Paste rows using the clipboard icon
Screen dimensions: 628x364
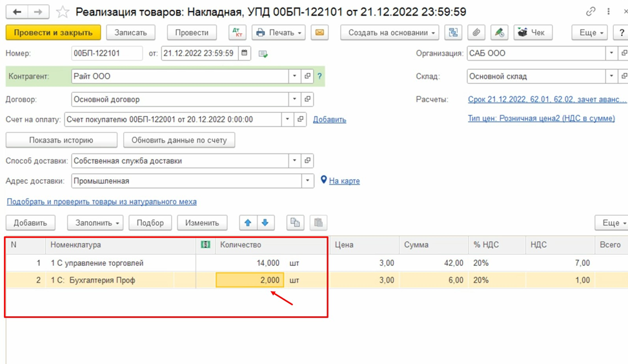(318, 223)
